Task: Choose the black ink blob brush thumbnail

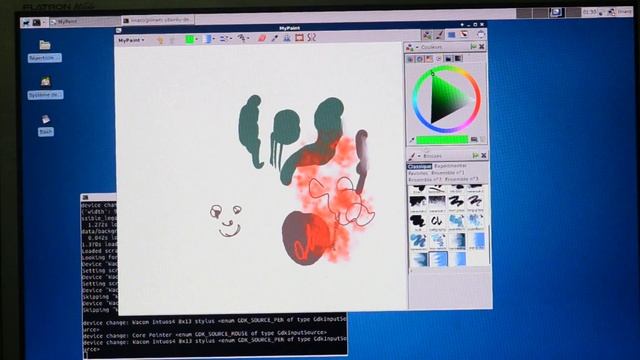Action: click(x=418, y=222)
